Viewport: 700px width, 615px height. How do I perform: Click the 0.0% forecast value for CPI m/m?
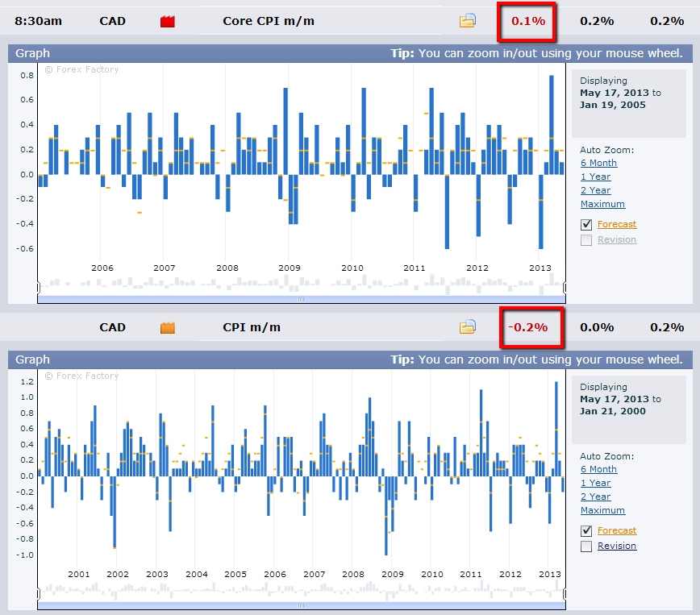coord(597,327)
